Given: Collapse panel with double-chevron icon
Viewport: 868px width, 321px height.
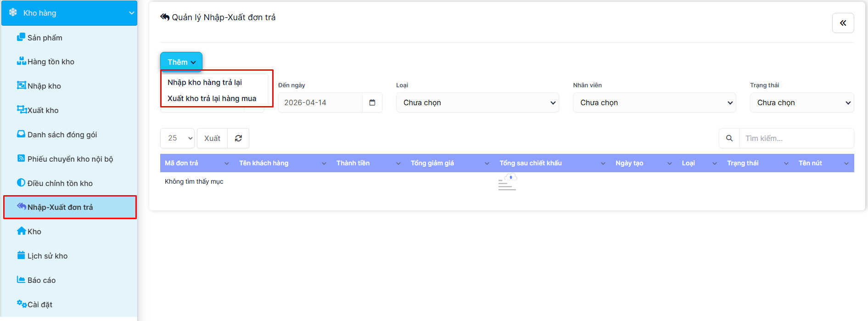Looking at the screenshot, I should coord(843,23).
